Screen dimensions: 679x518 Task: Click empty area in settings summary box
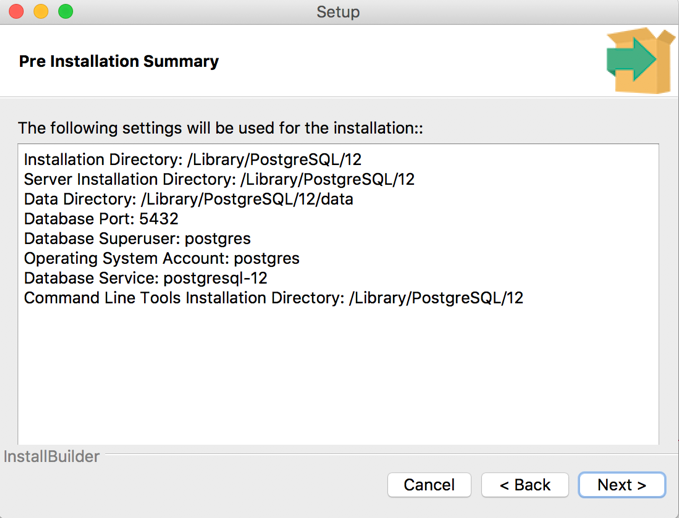[x=338, y=380]
